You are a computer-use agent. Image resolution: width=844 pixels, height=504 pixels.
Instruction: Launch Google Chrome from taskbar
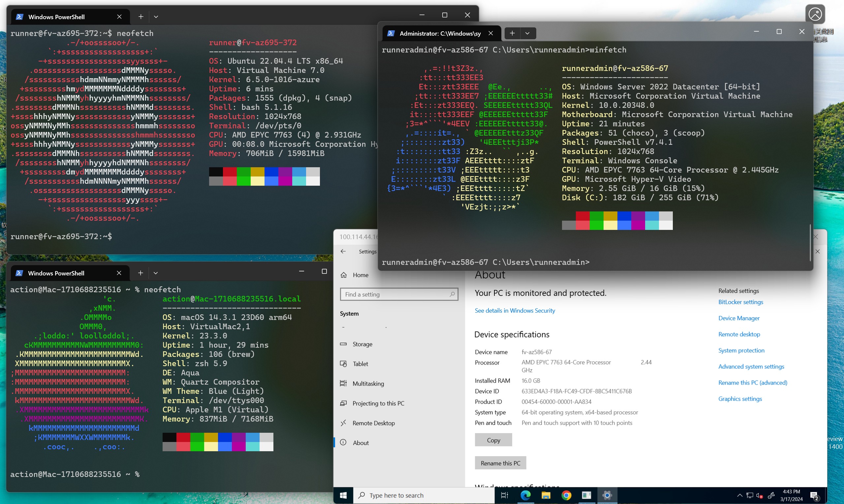click(x=566, y=495)
